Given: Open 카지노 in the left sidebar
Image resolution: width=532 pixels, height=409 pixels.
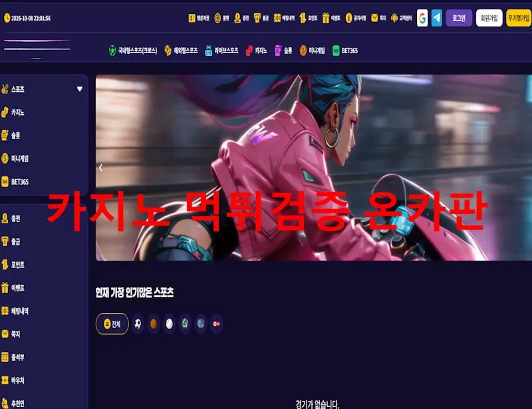Looking at the screenshot, I should tap(13, 112).
